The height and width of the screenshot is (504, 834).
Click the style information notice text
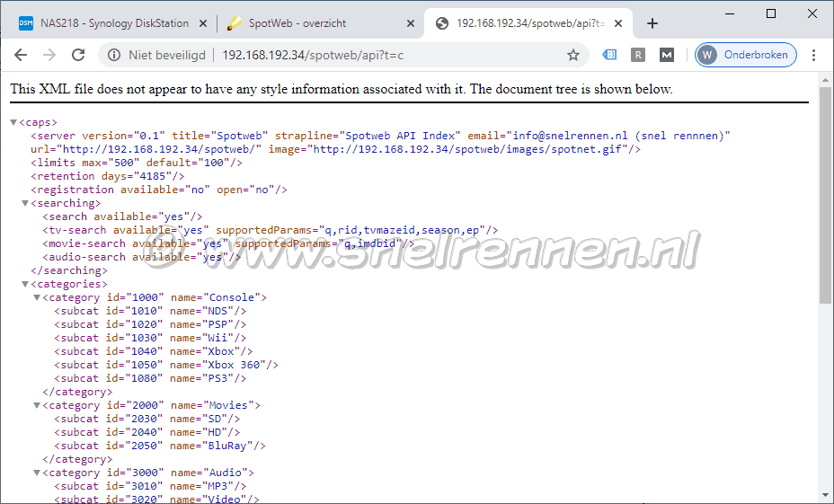[x=342, y=89]
